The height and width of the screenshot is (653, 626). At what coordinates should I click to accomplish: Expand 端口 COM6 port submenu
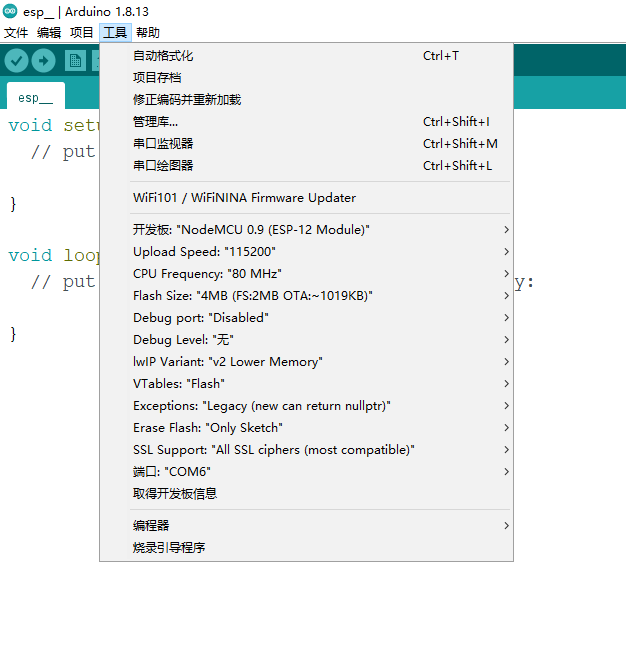(x=306, y=472)
